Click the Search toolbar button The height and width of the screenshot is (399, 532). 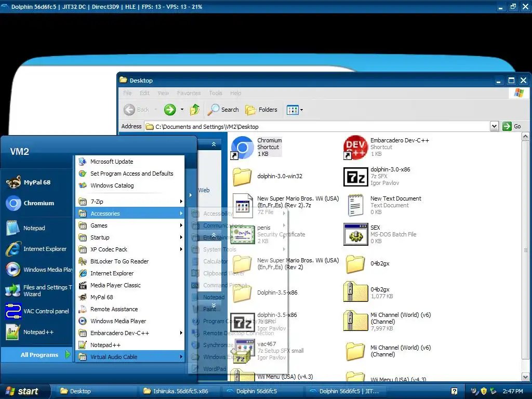tap(223, 110)
